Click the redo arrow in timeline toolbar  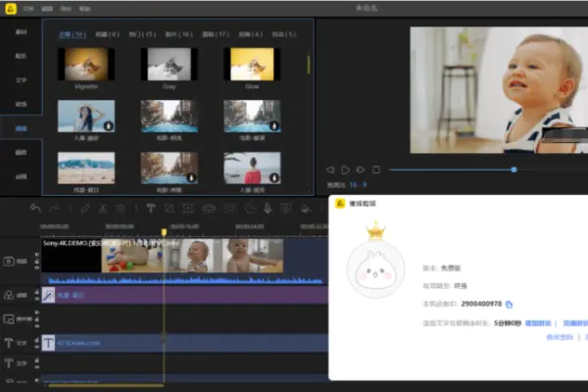coord(54,209)
